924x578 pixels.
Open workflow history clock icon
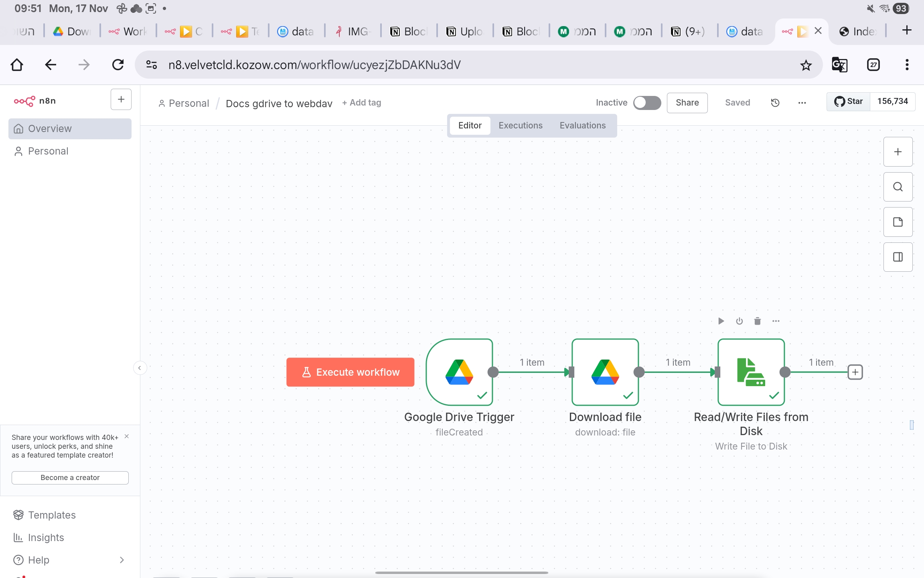coord(775,103)
